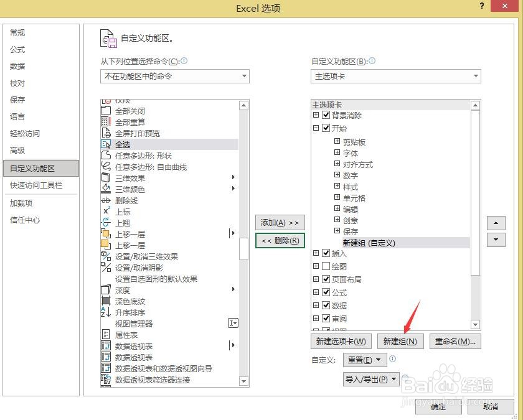Viewport: 523px width, 420px height.
Task: Select the 三维效果 icon
Action: pos(106,178)
